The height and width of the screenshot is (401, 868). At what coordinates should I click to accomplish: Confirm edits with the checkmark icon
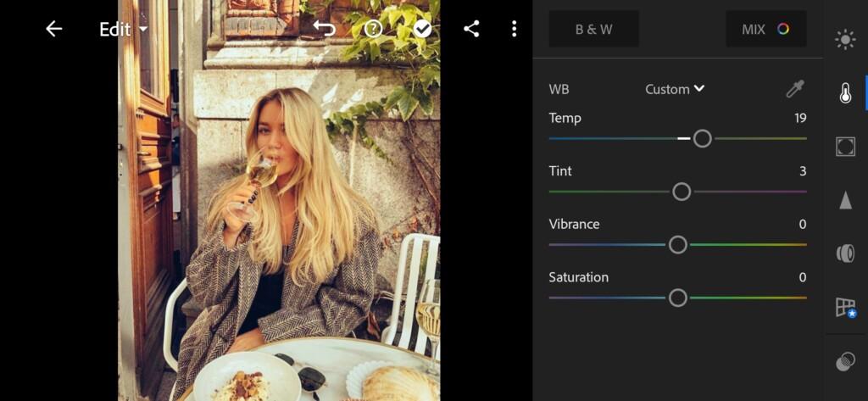[x=423, y=29]
